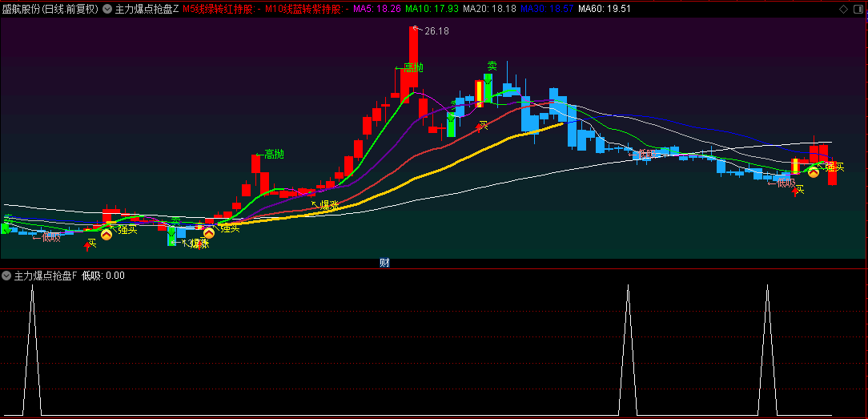Click the 财 marker below the chart
This screenshot has width=868, height=419.
point(384,264)
